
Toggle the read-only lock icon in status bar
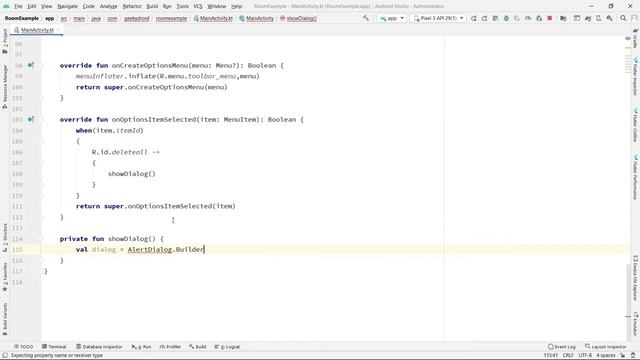623,356
